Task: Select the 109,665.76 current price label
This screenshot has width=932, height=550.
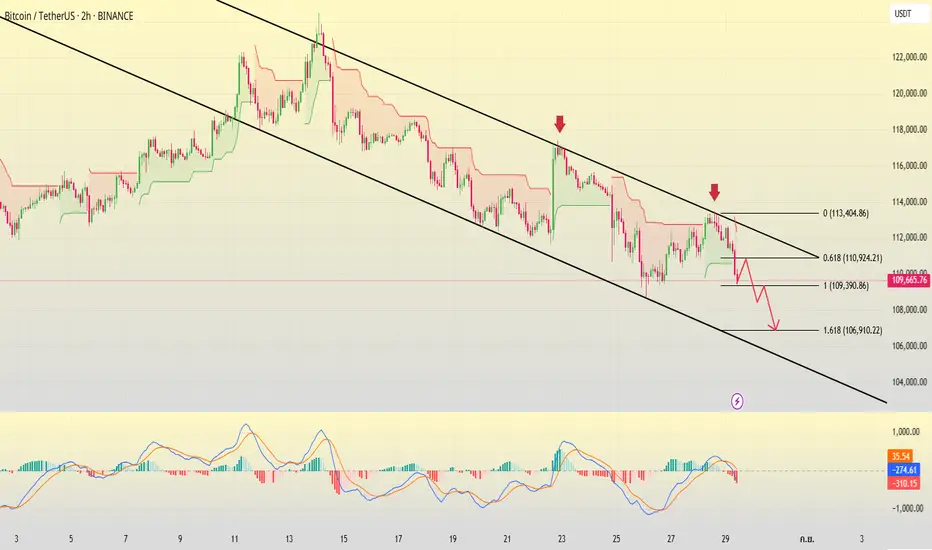Action: [x=909, y=280]
